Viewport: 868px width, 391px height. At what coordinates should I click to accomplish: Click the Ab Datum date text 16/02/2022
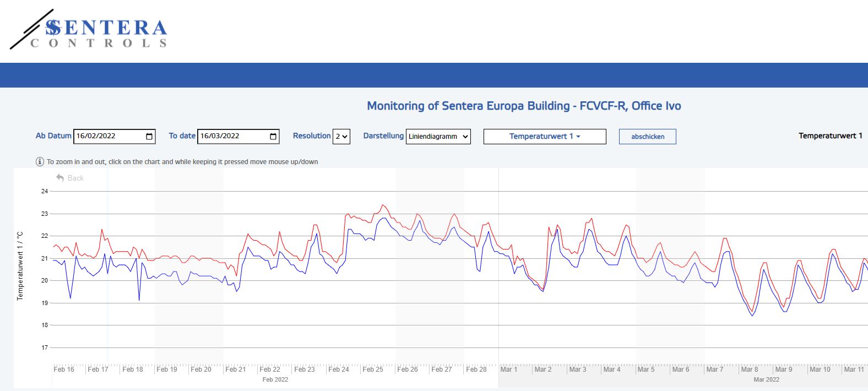coord(96,137)
